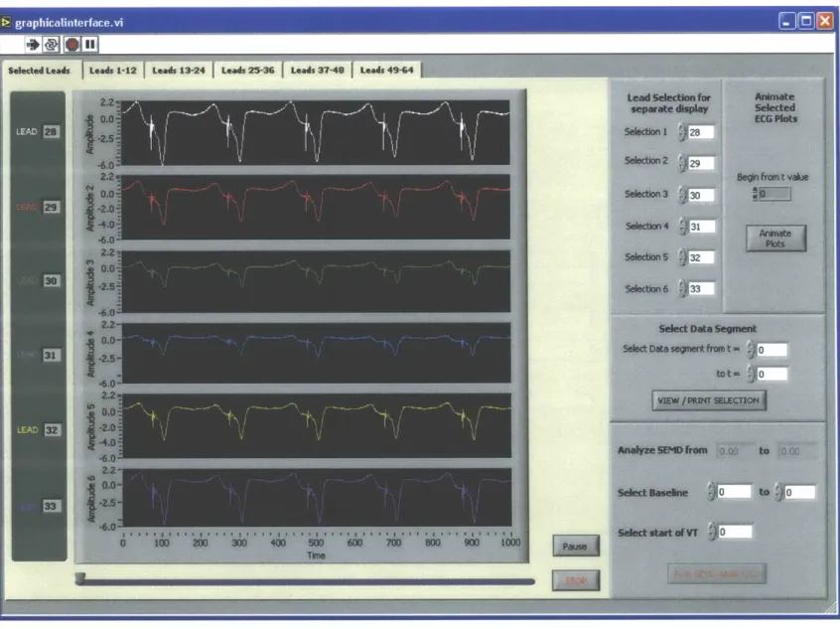Click the Select Data segment from t field
Viewport: 840px width, 629px height.
tap(771, 350)
